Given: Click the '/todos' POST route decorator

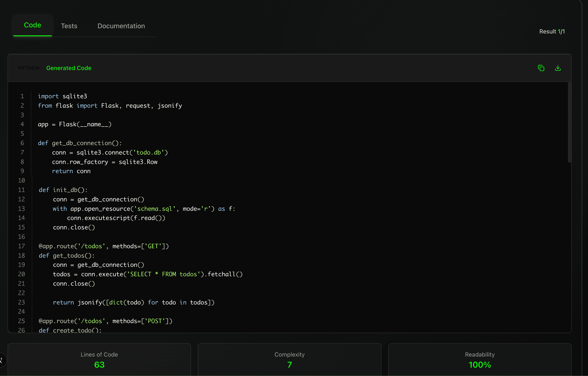Looking at the screenshot, I should tap(105, 321).
